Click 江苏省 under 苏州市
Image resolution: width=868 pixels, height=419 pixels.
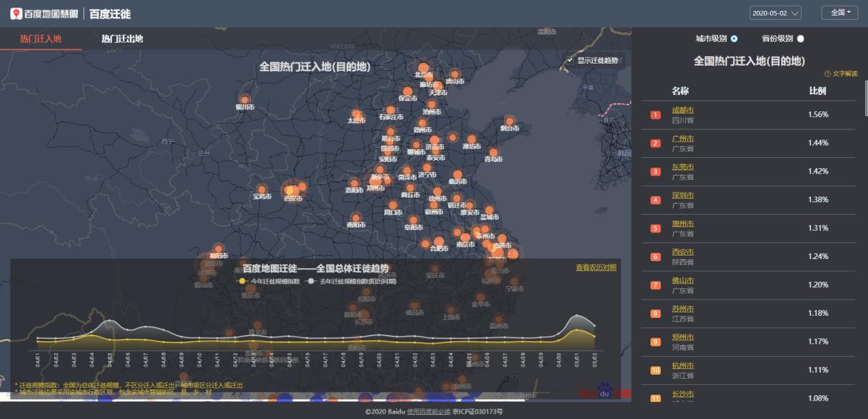click(683, 319)
